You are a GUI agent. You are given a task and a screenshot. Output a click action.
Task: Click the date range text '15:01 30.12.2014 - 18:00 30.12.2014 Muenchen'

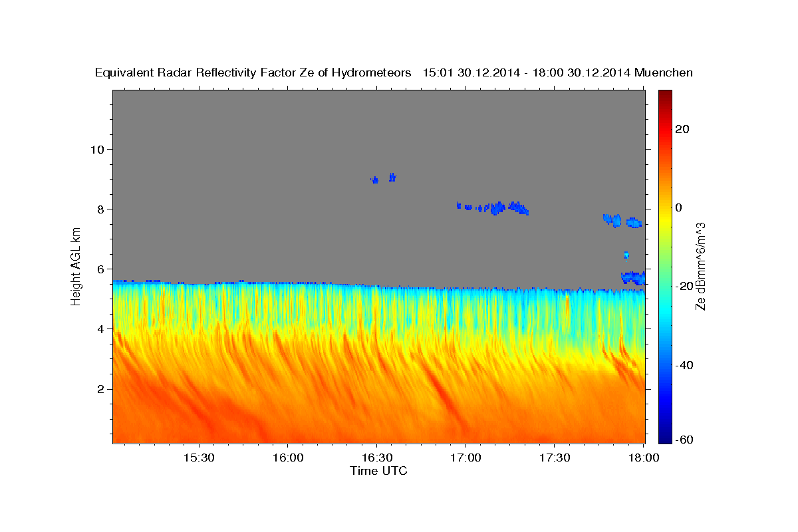pyautogui.click(x=558, y=73)
